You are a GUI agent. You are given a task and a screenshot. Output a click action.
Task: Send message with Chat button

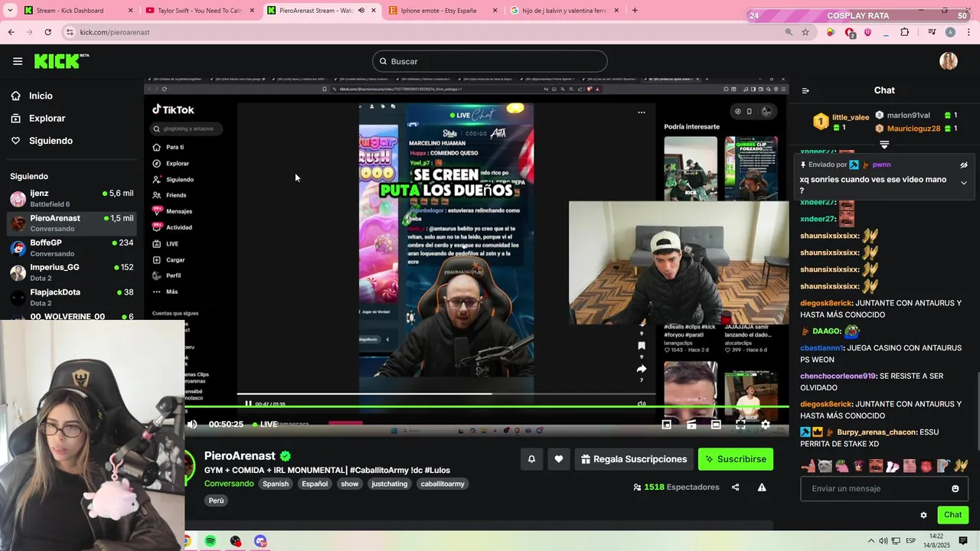953,515
